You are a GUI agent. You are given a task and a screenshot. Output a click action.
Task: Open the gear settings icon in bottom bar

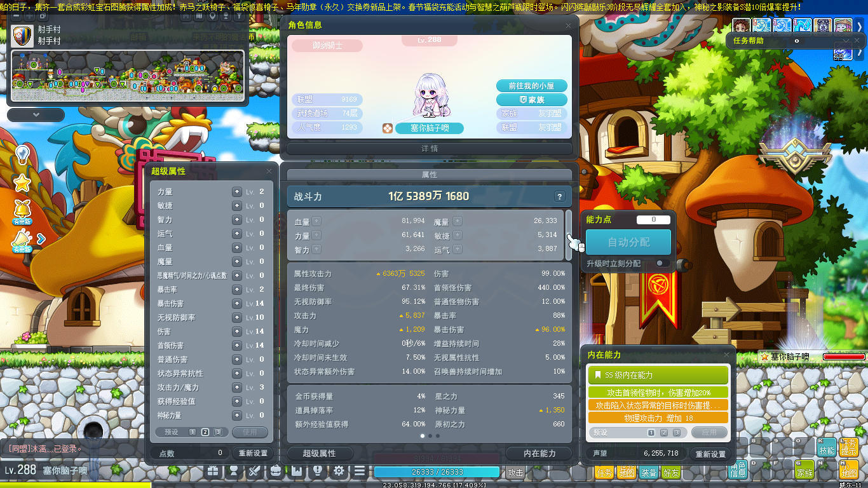coord(339,471)
